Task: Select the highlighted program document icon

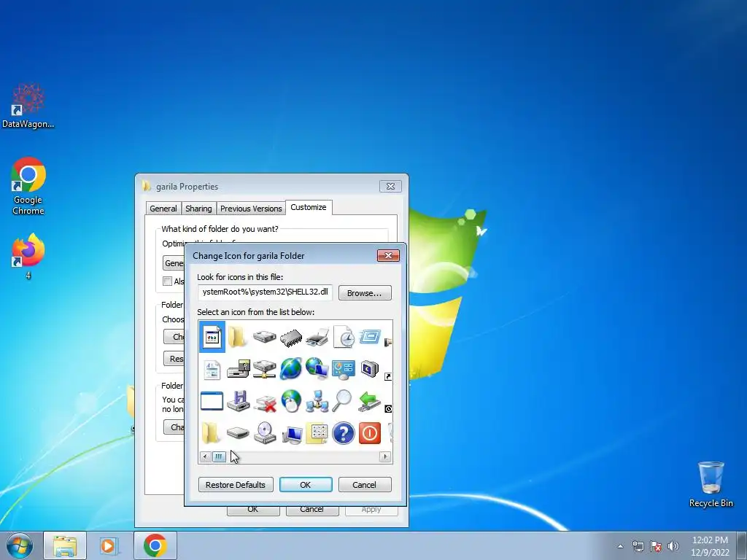Action: point(212,337)
